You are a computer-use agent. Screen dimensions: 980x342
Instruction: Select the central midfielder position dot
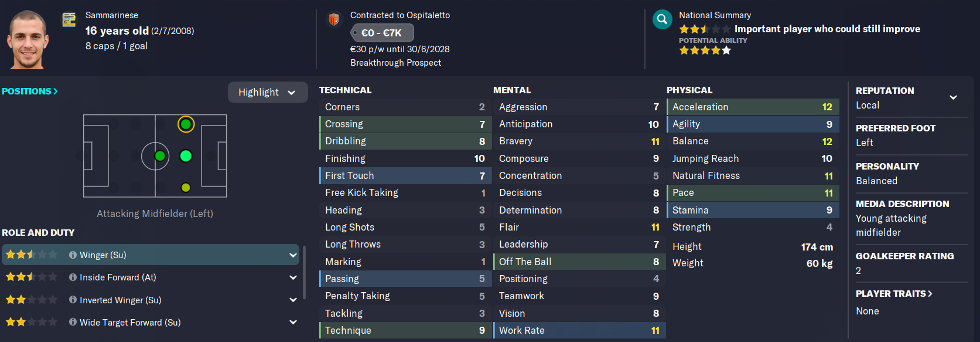(159, 156)
